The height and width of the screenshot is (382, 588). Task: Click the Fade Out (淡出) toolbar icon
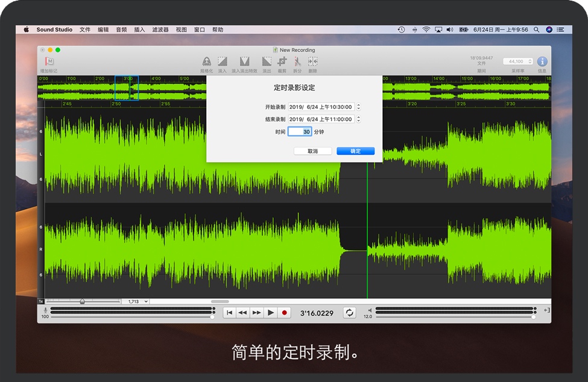click(267, 61)
